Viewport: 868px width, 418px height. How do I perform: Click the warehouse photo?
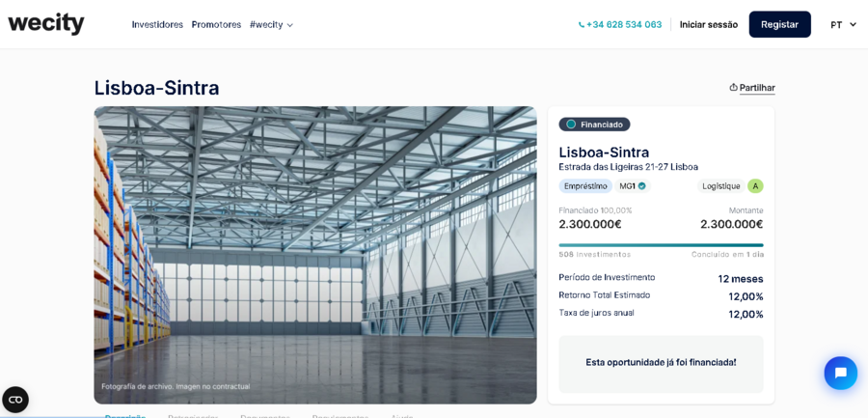coord(315,255)
